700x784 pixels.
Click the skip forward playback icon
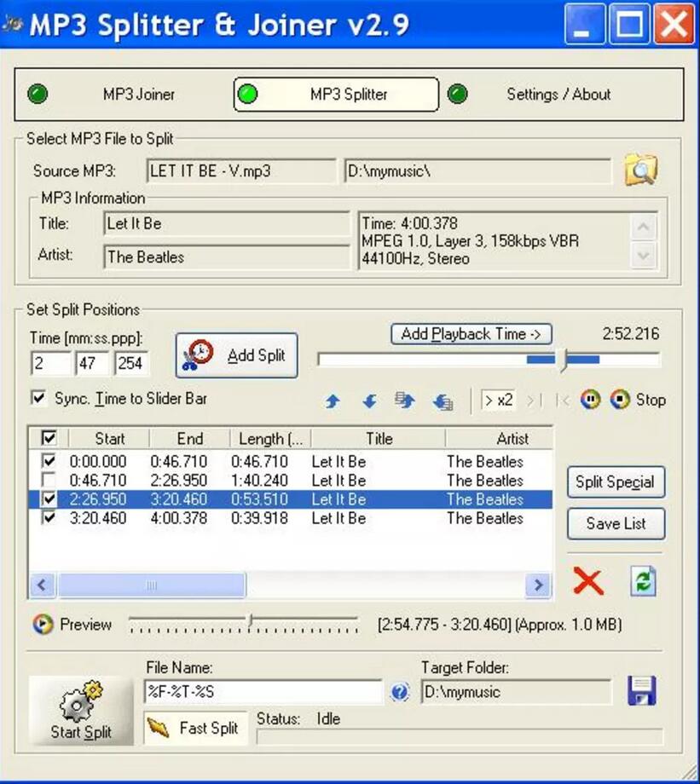[534, 401]
